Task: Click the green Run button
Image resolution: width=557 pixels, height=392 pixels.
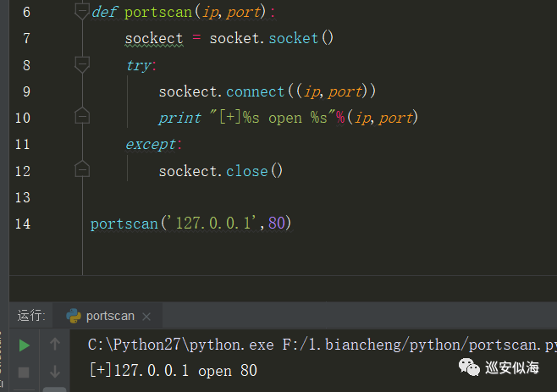Action: [24, 345]
